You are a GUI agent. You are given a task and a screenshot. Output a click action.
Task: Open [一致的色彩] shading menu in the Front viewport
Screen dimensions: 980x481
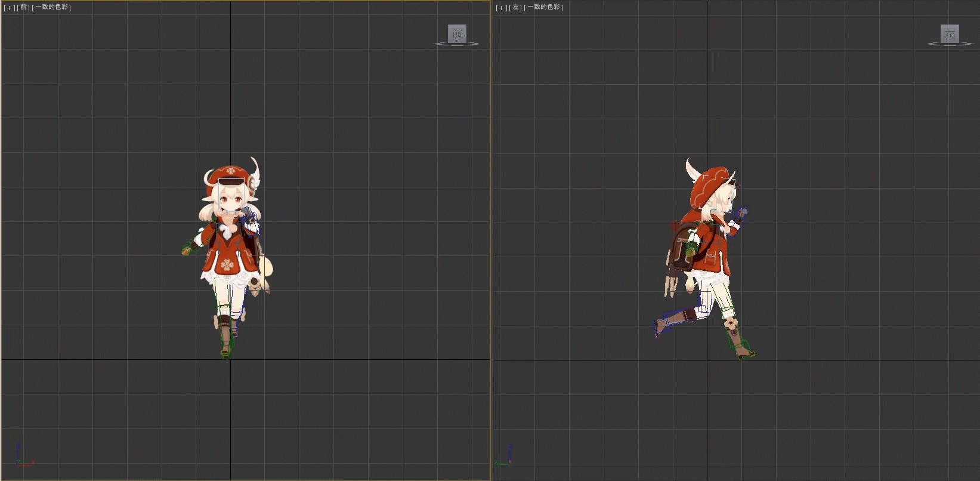(51, 7)
